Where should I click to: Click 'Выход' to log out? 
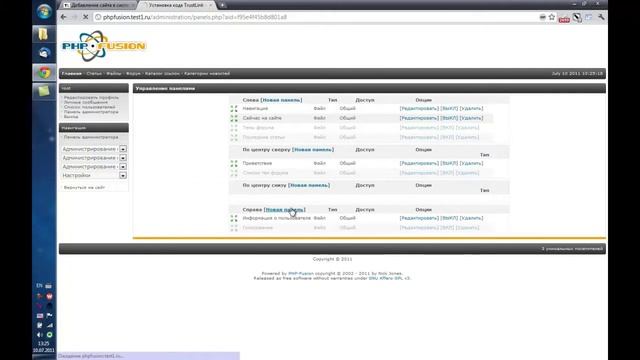(71, 117)
